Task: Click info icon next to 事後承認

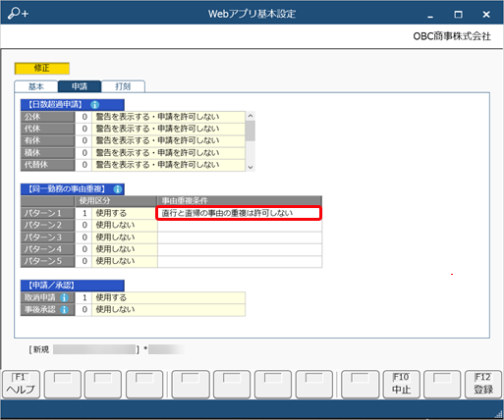Action: [x=64, y=309]
